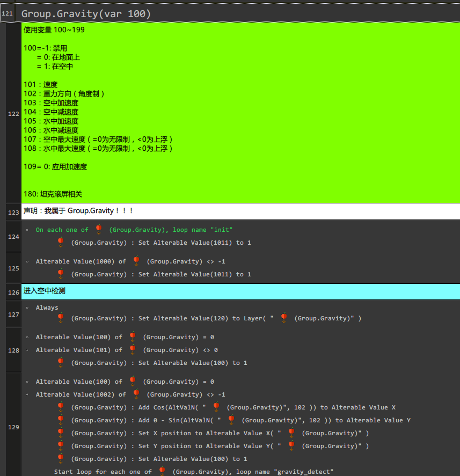Click the object icon in the Alterable Value(101) condition
The image size is (460, 476).
[133, 349]
